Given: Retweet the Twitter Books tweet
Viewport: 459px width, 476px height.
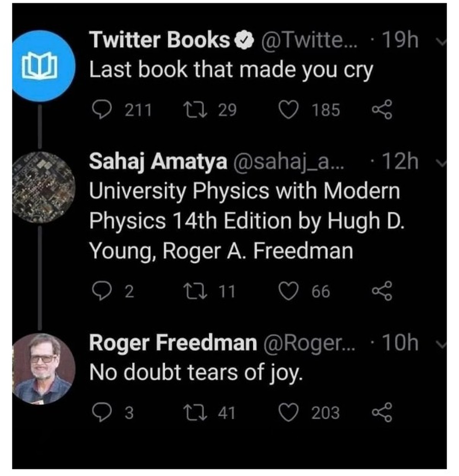Looking at the screenshot, I should [195, 110].
